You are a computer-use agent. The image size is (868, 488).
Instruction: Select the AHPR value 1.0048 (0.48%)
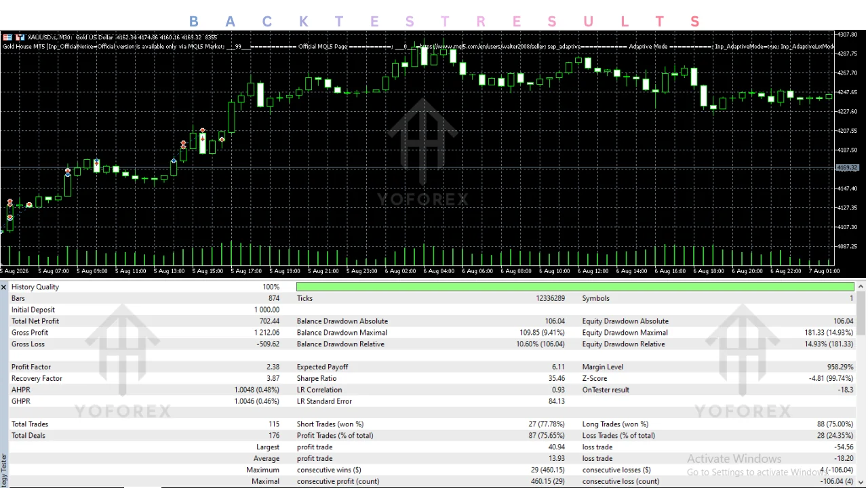257,390
